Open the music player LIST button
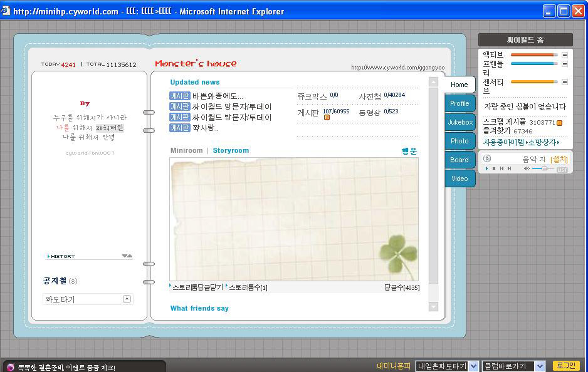 562,170
